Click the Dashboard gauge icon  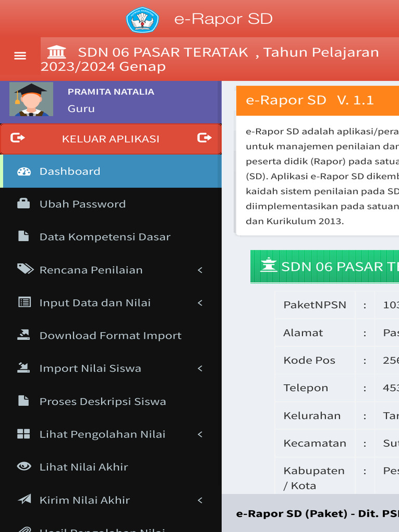tap(24, 171)
